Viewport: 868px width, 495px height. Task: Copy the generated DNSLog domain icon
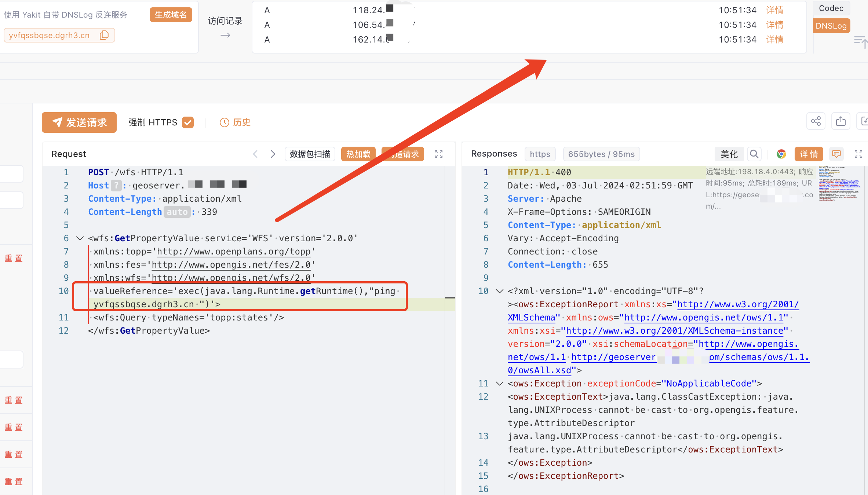[104, 35]
